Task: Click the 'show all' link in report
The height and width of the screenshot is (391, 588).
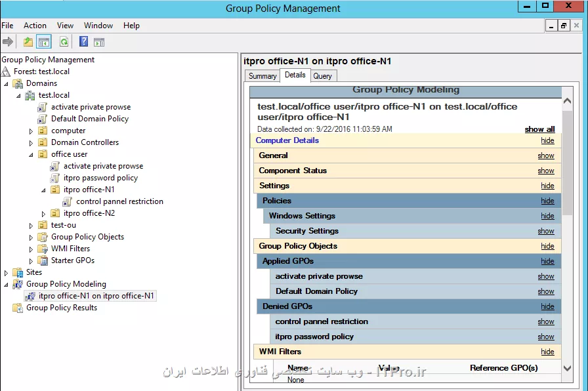Action: (539, 129)
